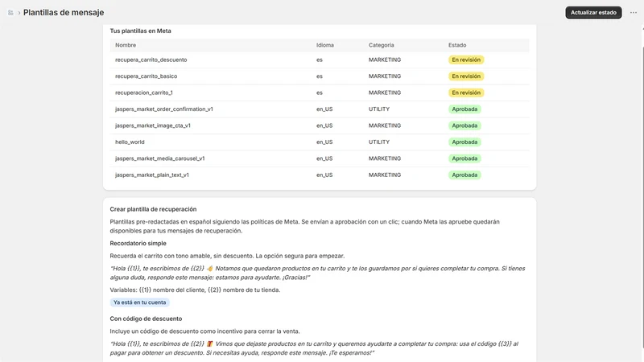Click the Idioma column header
Viewport: 644px width, 362px height.
(325, 45)
